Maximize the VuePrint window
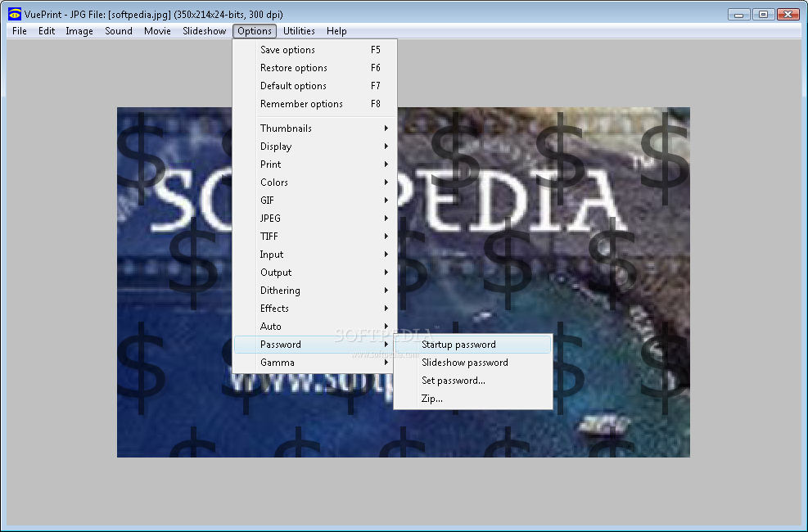808x532 pixels. pos(763,15)
